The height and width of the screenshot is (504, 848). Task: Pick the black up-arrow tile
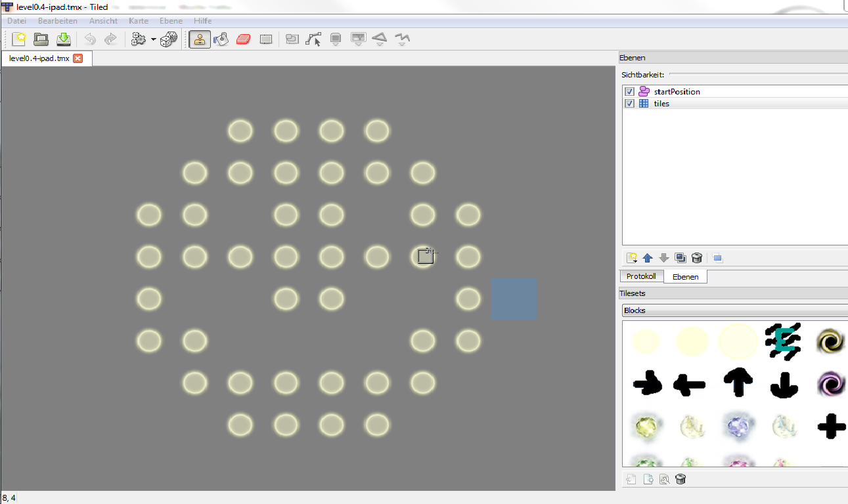pos(738,383)
